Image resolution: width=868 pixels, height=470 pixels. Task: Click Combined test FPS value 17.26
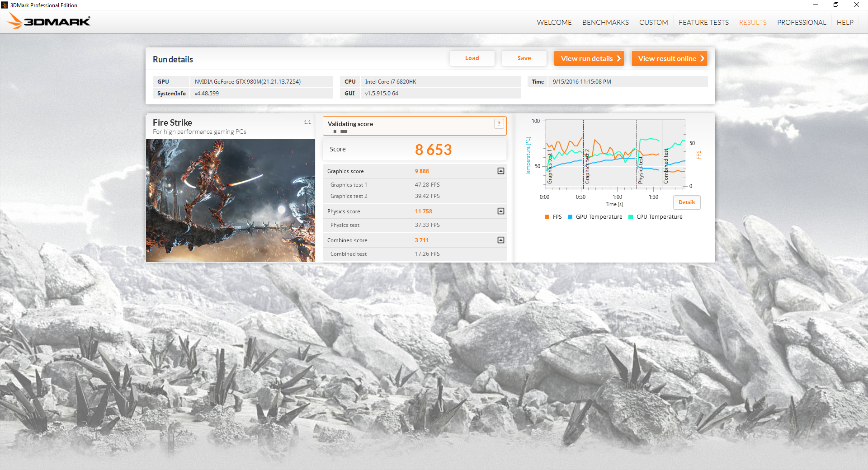(x=427, y=254)
